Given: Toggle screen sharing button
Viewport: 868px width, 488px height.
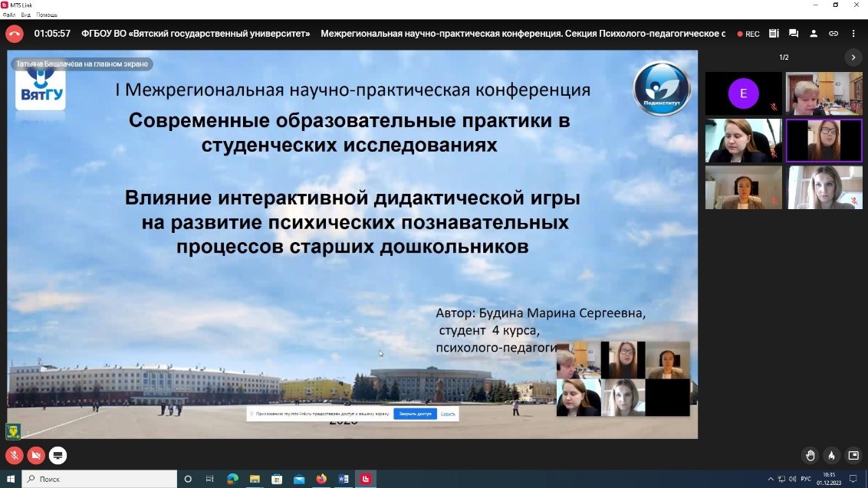Looking at the screenshot, I should 58,456.
